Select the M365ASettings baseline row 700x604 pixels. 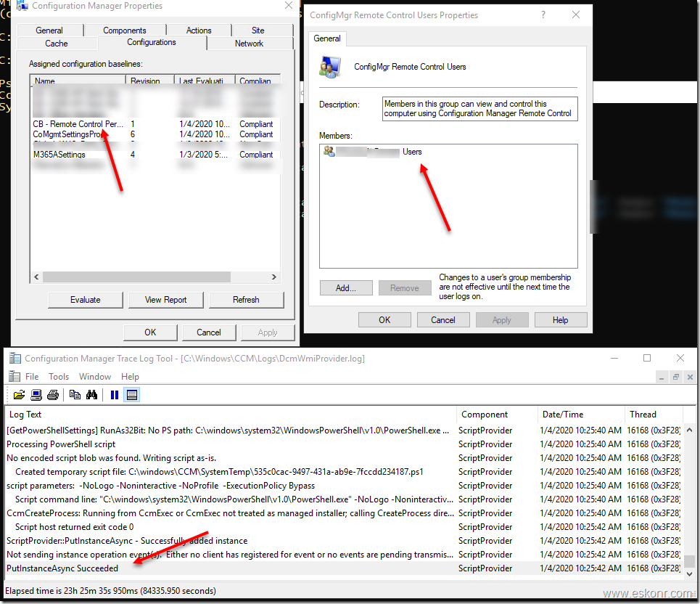[156, 155]
